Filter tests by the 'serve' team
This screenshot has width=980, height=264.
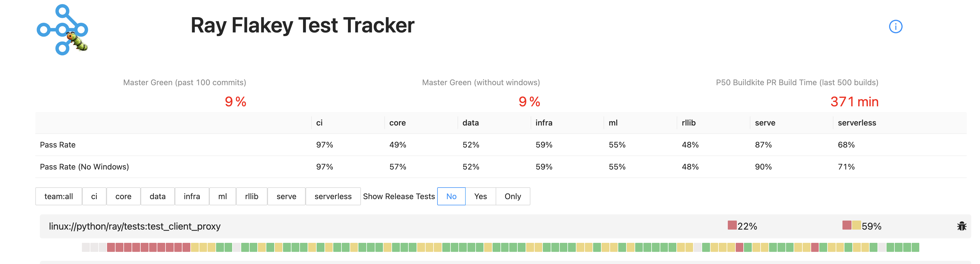click(x=286, y=196)
